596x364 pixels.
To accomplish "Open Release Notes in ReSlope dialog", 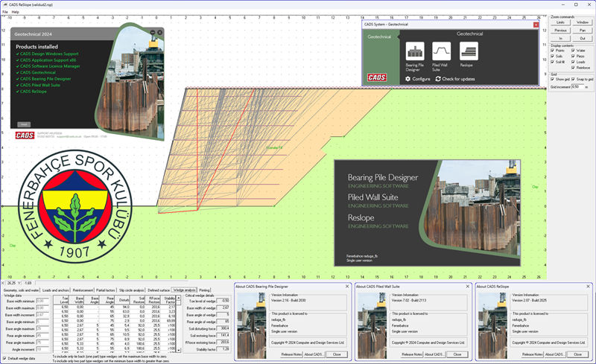I will [x=532, y=354].
